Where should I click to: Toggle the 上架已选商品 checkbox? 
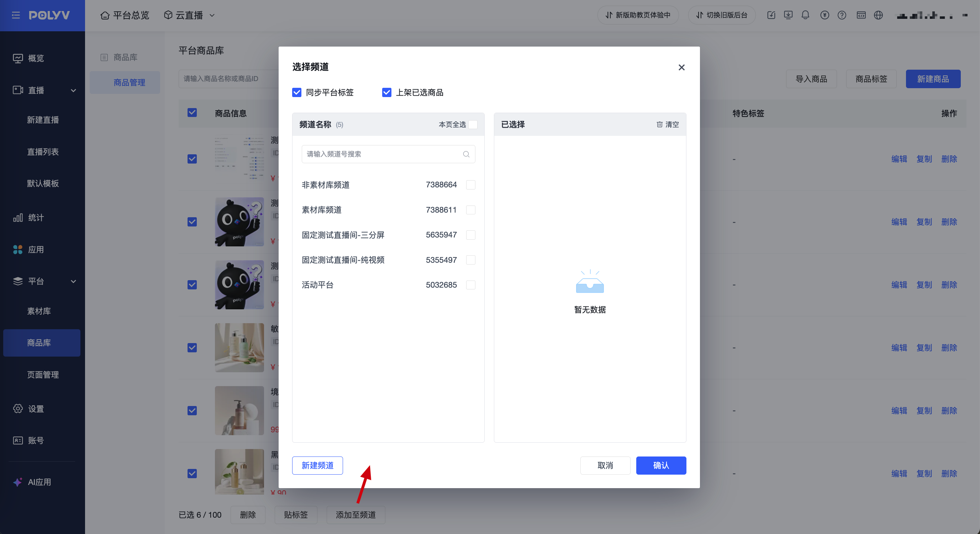tap(386, 92)
